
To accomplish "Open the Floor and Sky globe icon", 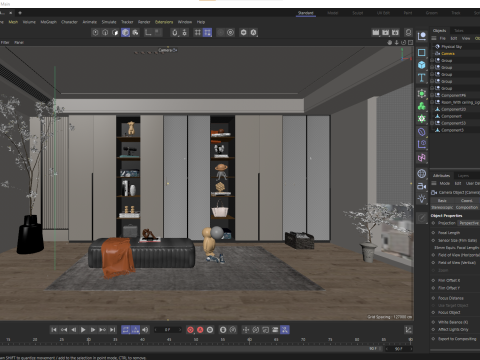I will pos(422,173).
